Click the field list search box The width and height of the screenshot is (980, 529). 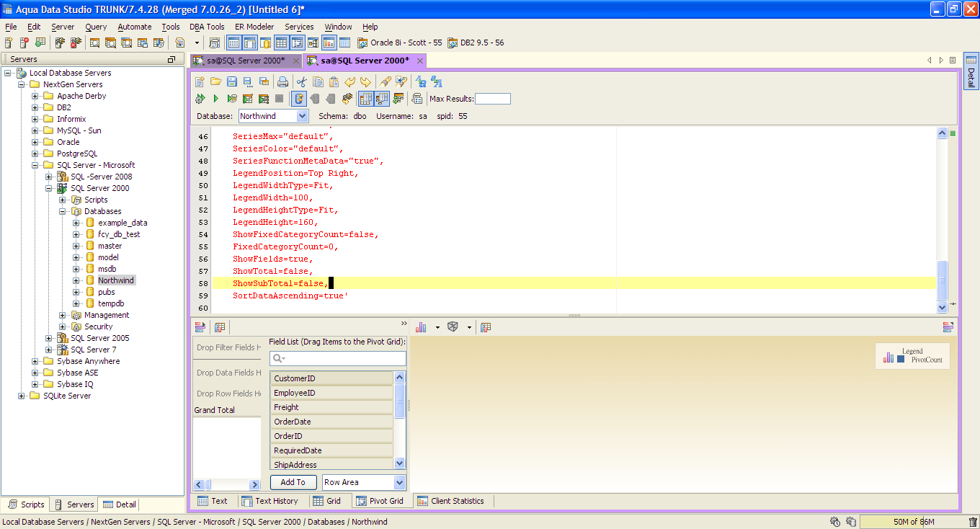tap(338, 358)
